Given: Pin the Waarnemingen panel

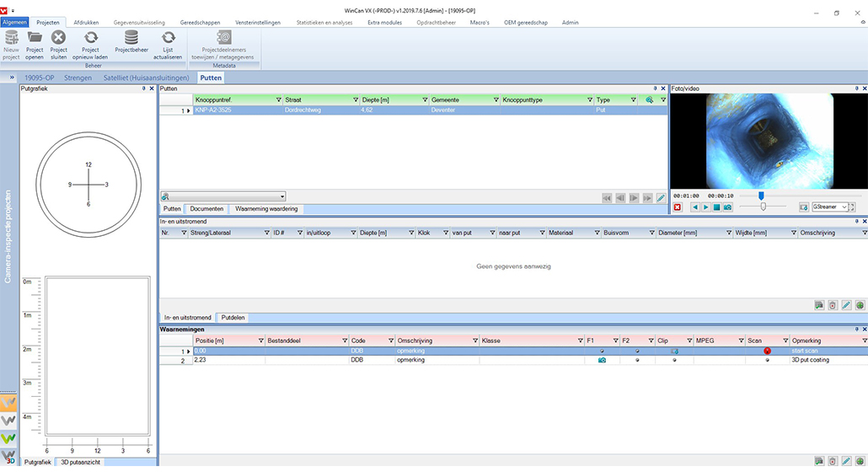Looking at the screenshot, I should click(x=856, y=330).
